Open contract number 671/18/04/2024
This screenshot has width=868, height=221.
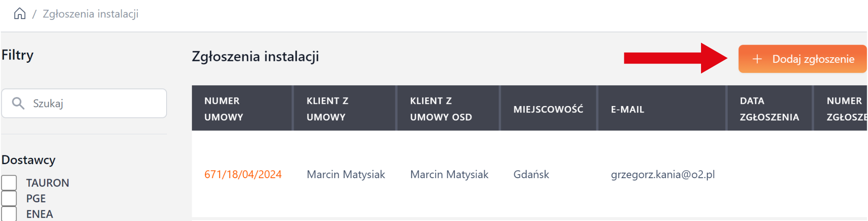pos(243,174)
